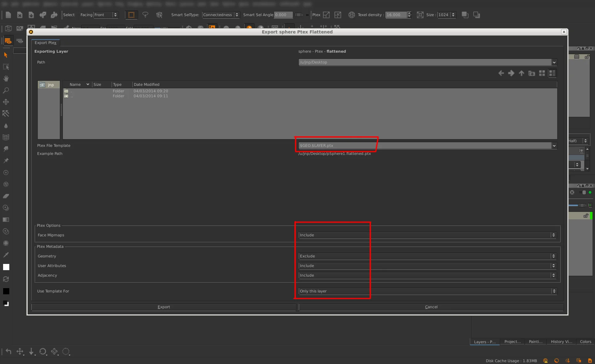
Task: Switch to Layers - P... panel tab
Action: tap(485, 342)
